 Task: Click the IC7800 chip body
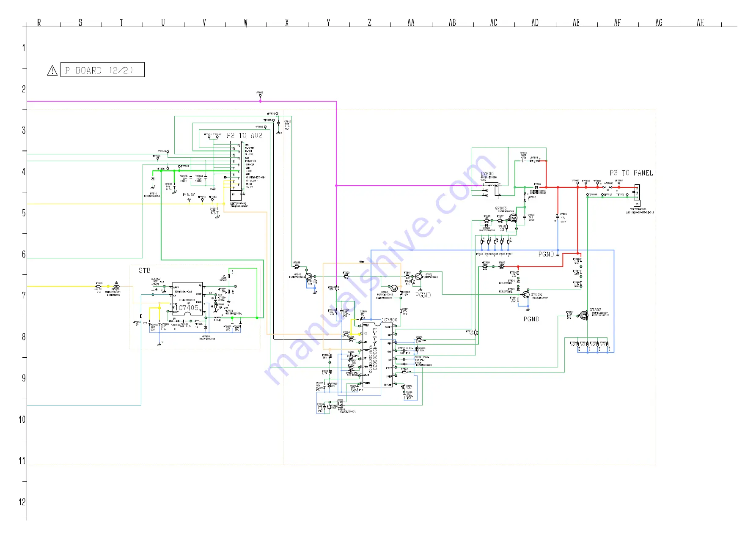(377, 354)
